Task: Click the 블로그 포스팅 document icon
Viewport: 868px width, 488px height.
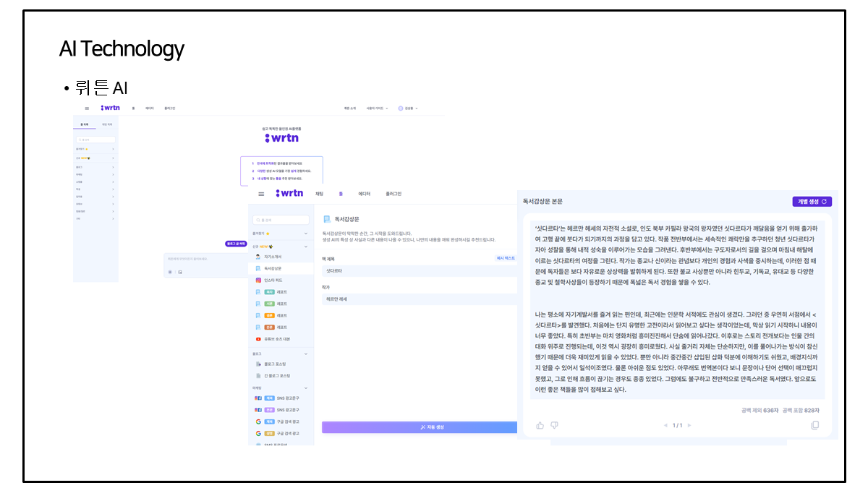Action: coord(258,364)
